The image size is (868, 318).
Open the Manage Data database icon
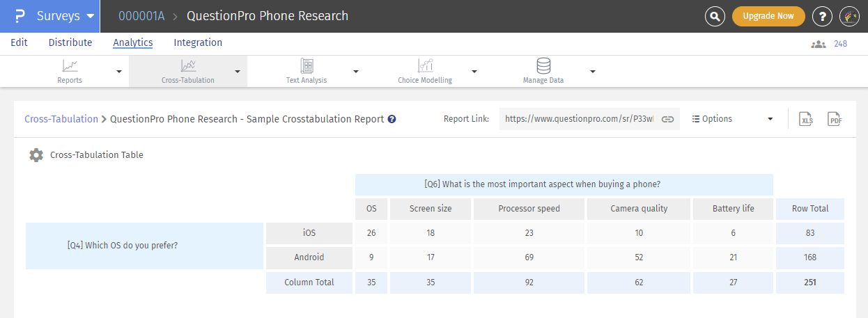[x=543, y=66]
